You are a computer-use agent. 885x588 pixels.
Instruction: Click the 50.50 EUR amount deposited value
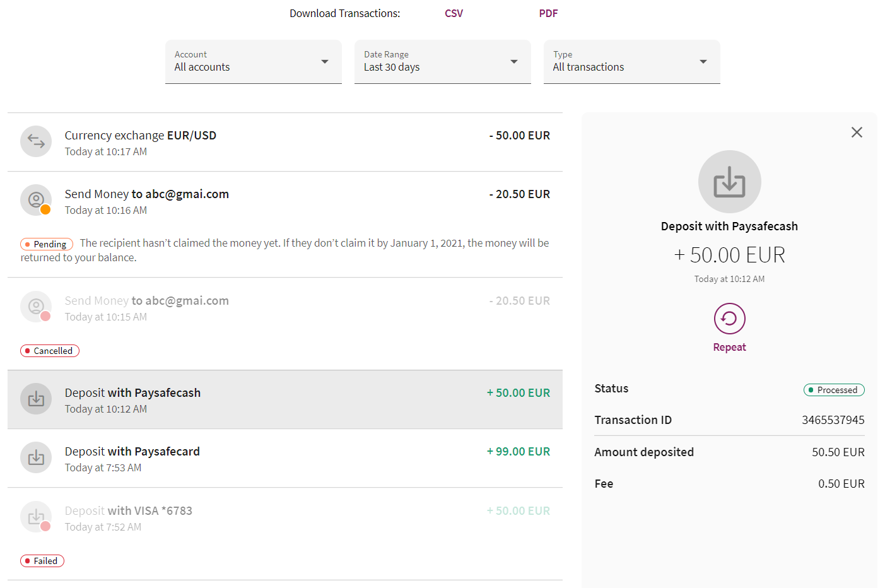(x=838, y=452)
